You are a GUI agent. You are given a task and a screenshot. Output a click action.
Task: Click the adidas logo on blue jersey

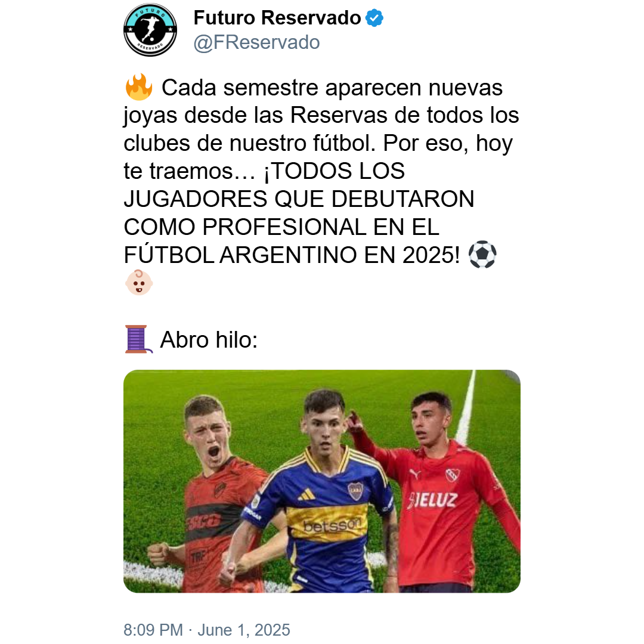[307, 494]
